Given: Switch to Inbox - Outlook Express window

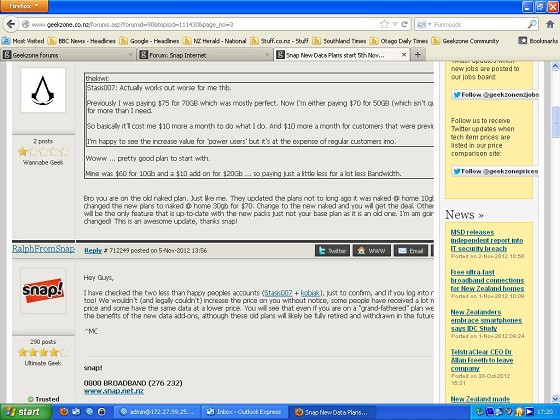Looking at the screenshot, I should point(245,412).
